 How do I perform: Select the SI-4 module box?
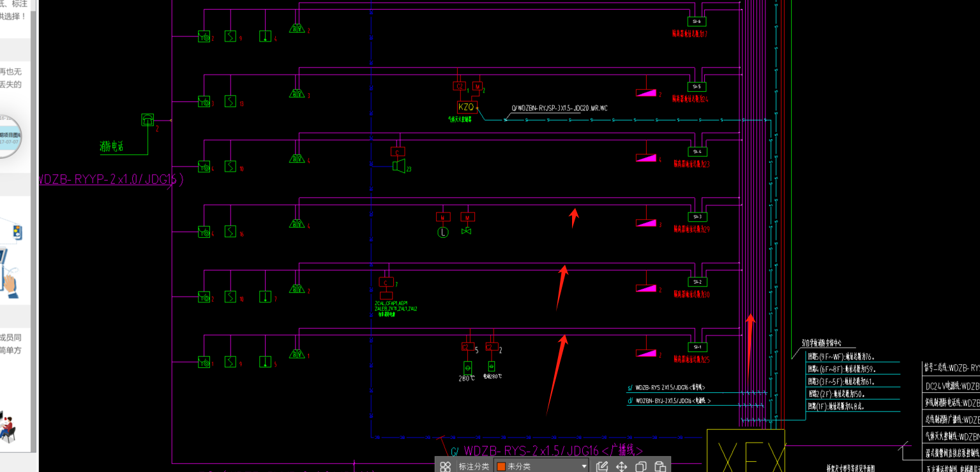697,152
